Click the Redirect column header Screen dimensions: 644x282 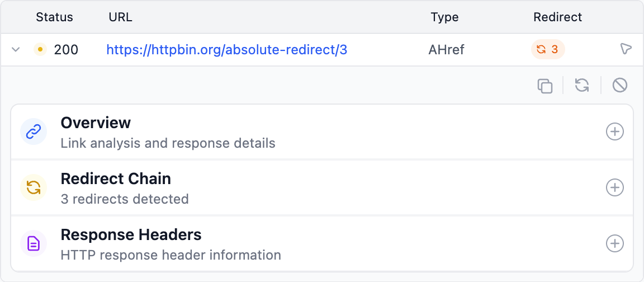[x=557, y=17]
